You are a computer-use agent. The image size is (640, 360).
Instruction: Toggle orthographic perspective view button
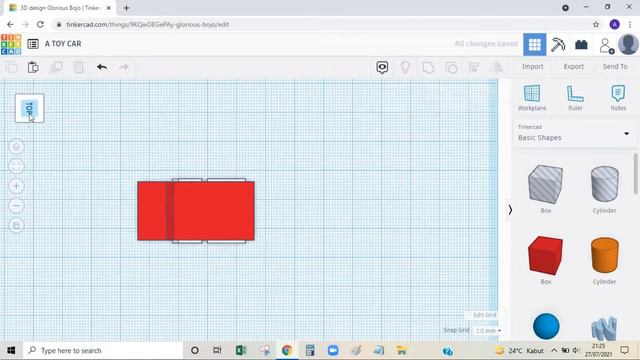[16, 225]
